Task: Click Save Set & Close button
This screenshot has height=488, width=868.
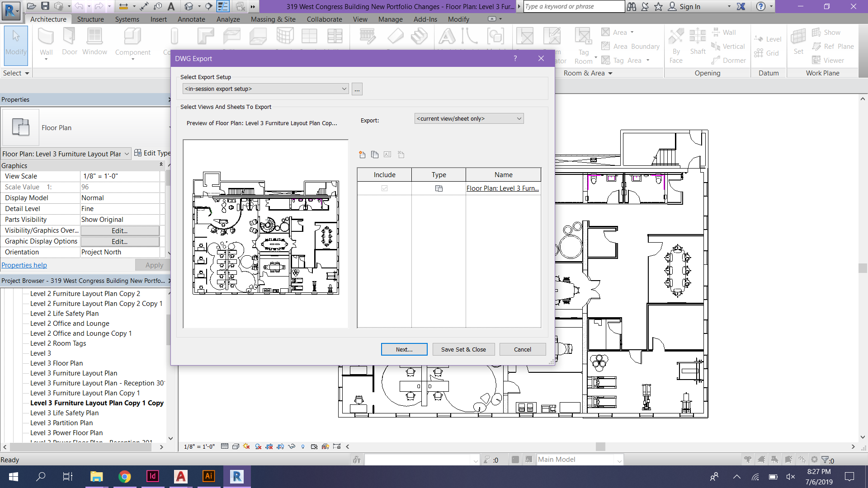Action: pyautogui.click(x=463, y=348)
